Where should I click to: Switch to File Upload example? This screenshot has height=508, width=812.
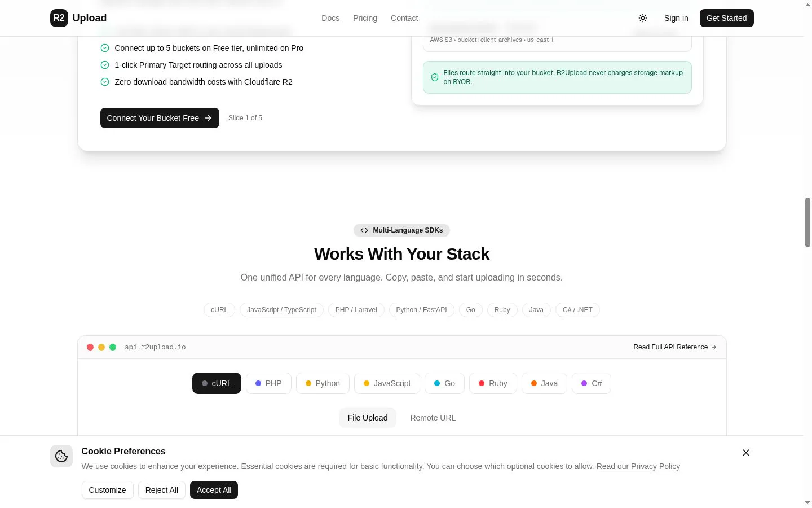368,418
